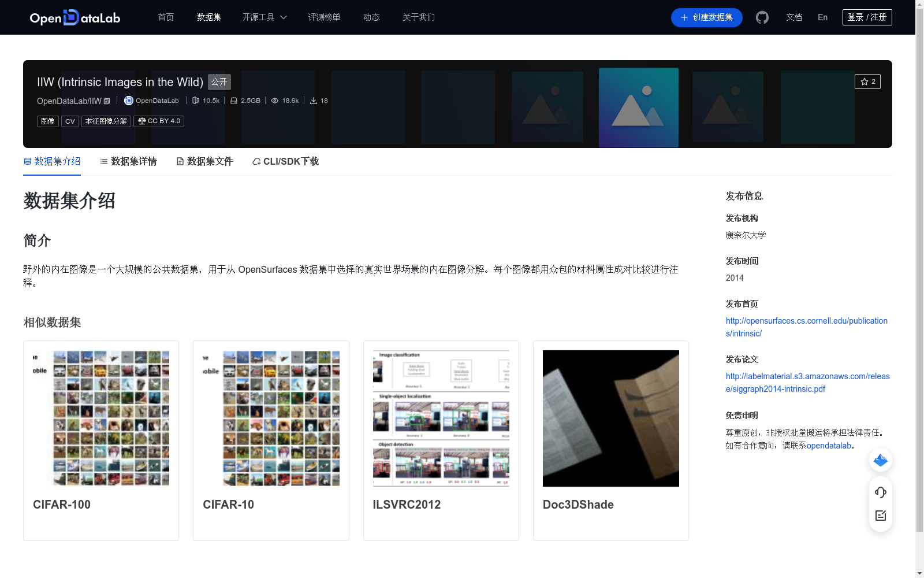
Task: Switch language to En
Action: tap(822, 17)
